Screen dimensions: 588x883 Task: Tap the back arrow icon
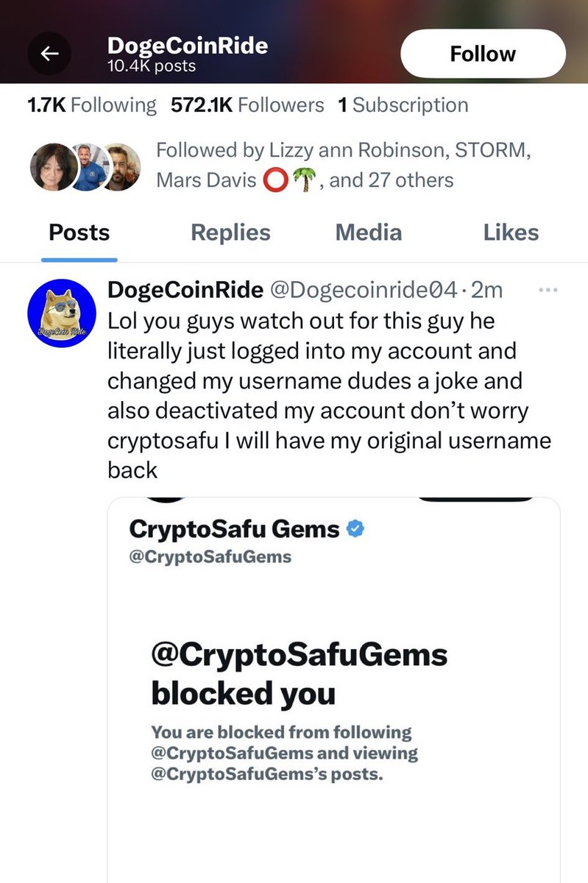(x=50, y=53)
